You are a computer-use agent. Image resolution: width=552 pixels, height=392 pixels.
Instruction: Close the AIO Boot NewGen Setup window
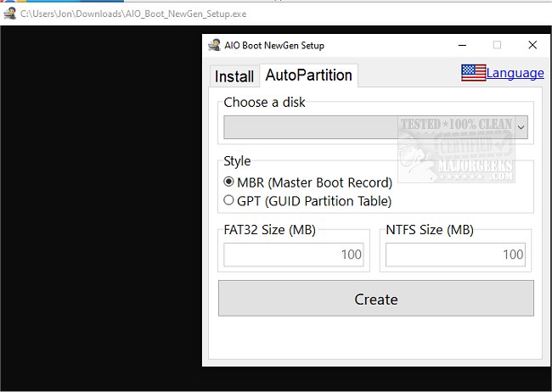coord(532,45)
